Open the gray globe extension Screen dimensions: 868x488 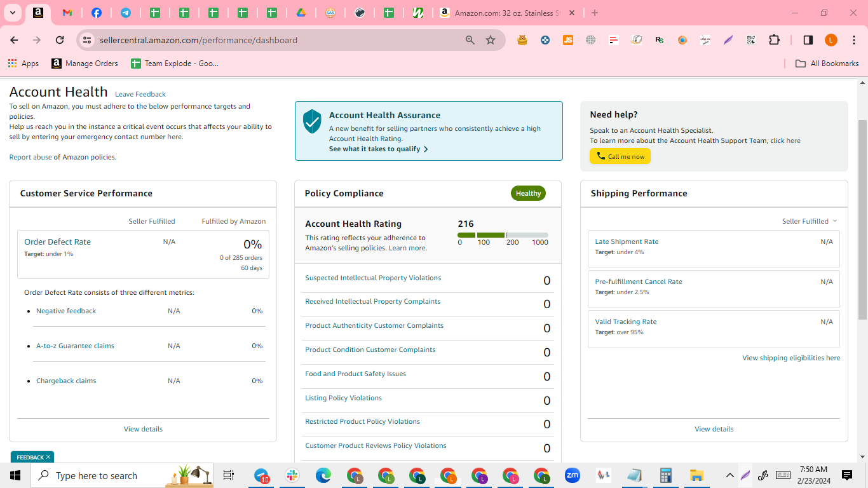591,40
